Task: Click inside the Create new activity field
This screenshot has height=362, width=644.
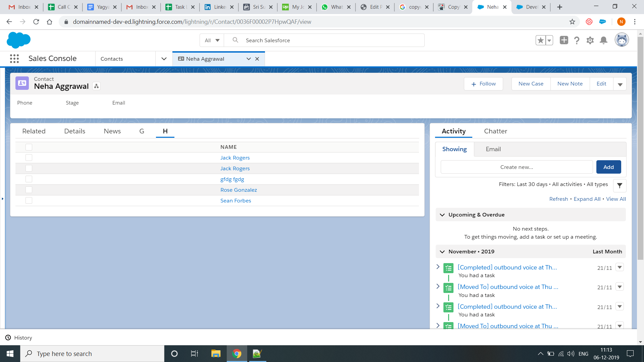Action: (516, 167)
